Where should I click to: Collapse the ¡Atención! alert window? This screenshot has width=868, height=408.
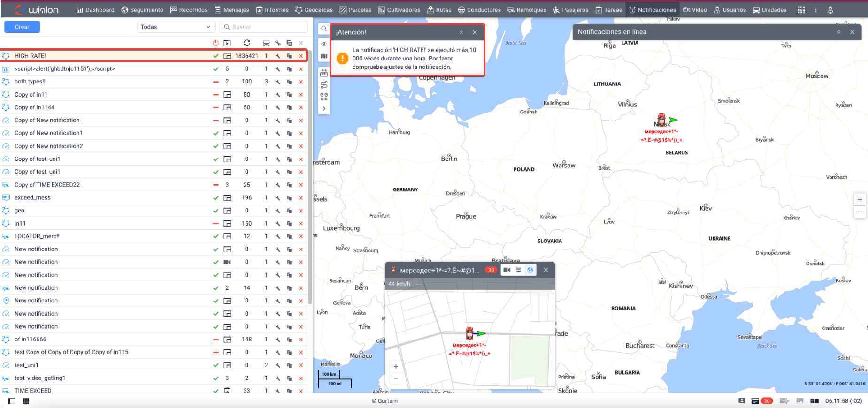coord(461,32)
